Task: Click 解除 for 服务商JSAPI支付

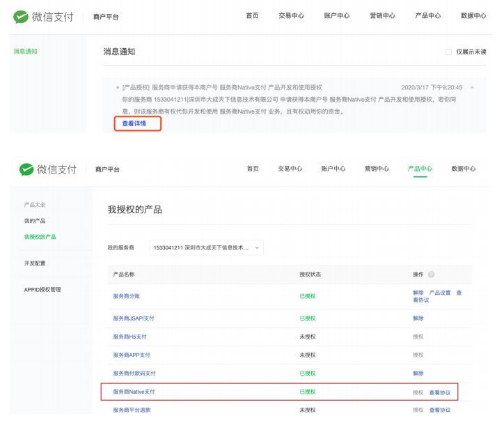Action: click(418, 318)
